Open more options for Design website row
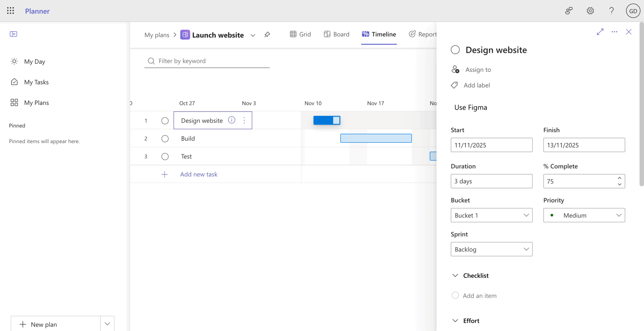 pos(244,120)
